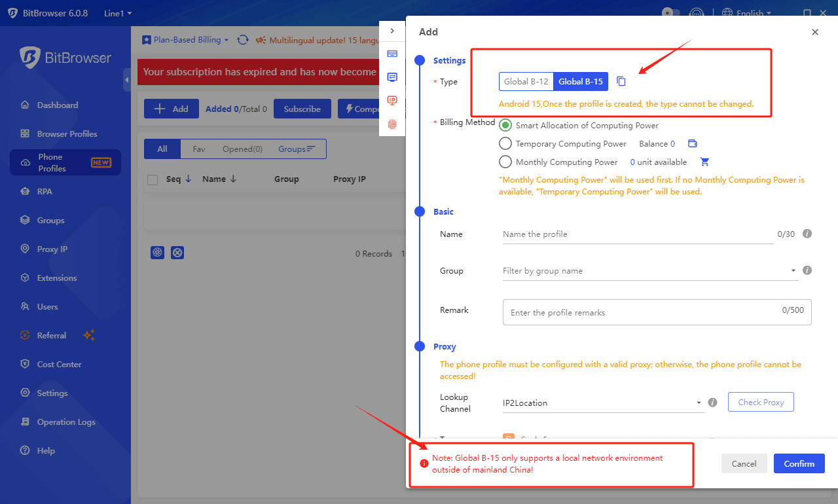Collapse the side strip with the chevron arrow
This screenshot has height=504, width=838.
[x=392, y=31]
